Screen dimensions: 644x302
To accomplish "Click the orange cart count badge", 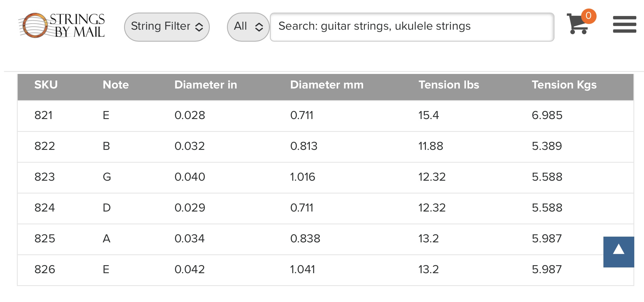I will coord(588,16).
